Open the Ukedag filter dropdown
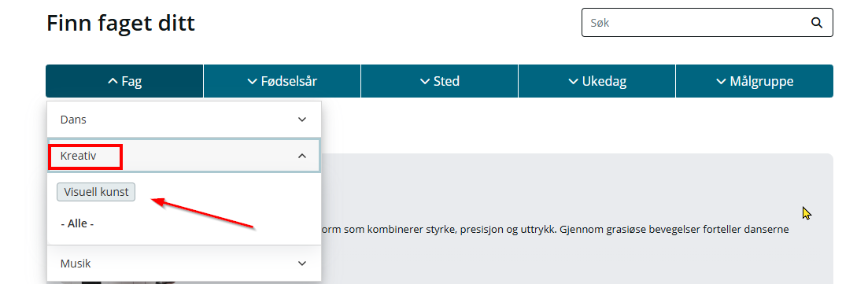Screen dimensions: 868x284 [x=597, y=81]
